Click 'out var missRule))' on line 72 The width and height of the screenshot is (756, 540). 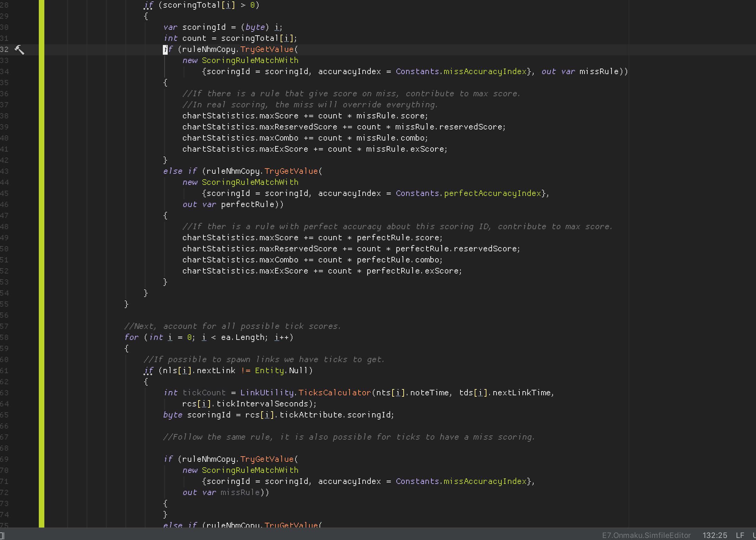tap(226, 493)
